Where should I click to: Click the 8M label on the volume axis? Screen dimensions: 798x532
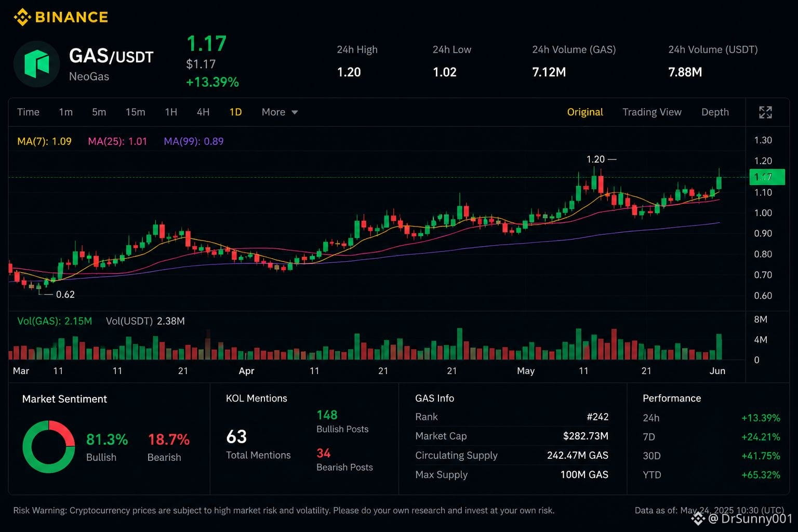coord(761,320)
